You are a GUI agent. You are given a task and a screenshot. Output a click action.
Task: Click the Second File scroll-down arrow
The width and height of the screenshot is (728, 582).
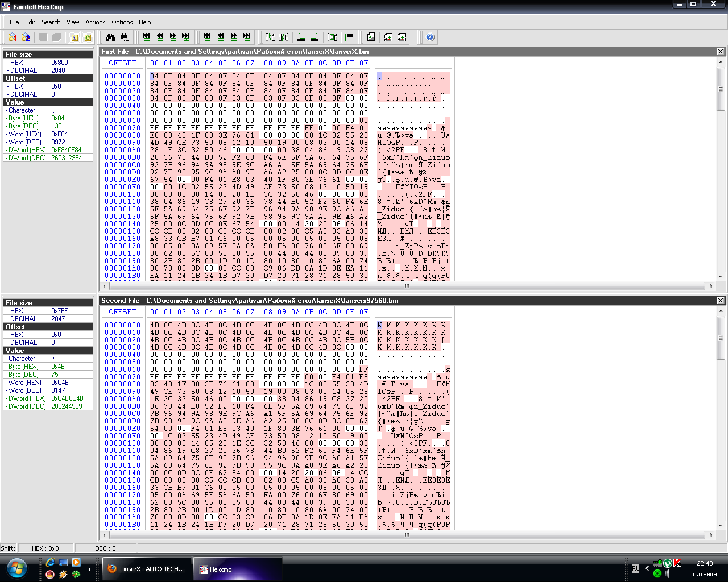[x=721, y=526]
